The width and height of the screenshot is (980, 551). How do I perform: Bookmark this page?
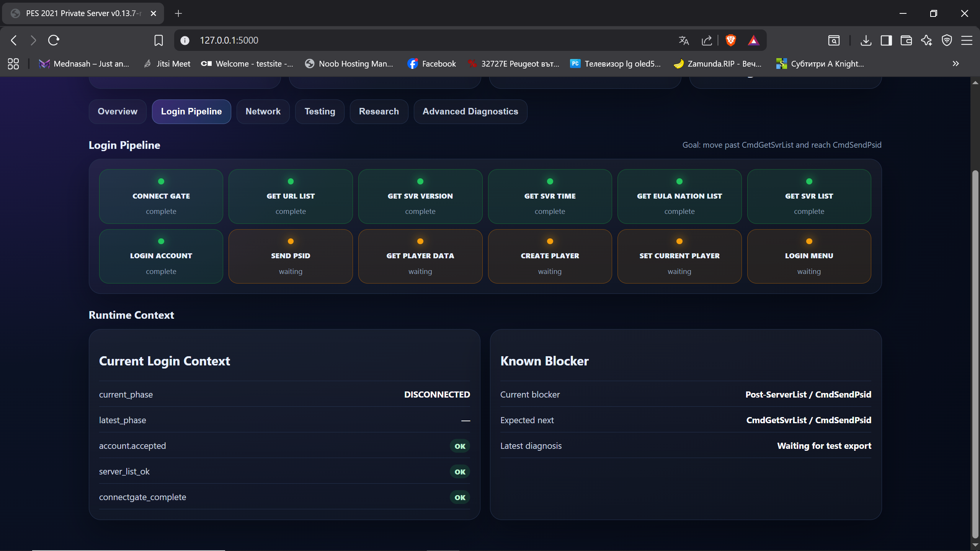click(x=158, y=40)
